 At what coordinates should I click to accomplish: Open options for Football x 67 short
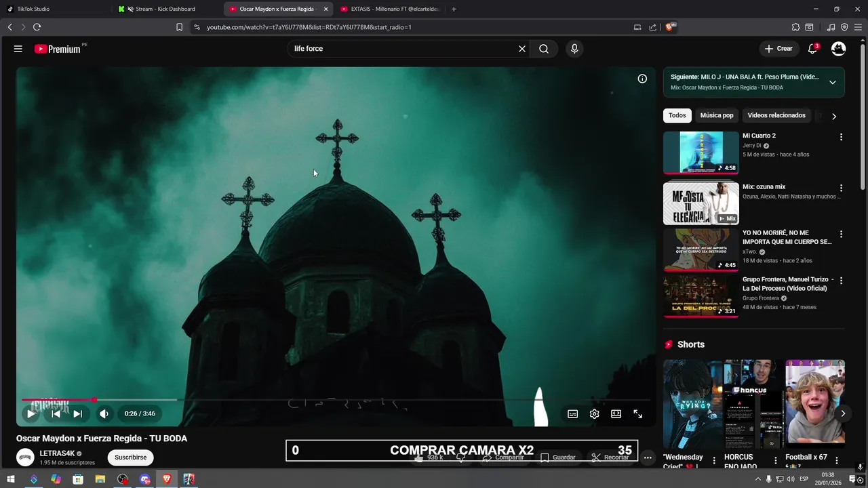click(x=836, y=460)
